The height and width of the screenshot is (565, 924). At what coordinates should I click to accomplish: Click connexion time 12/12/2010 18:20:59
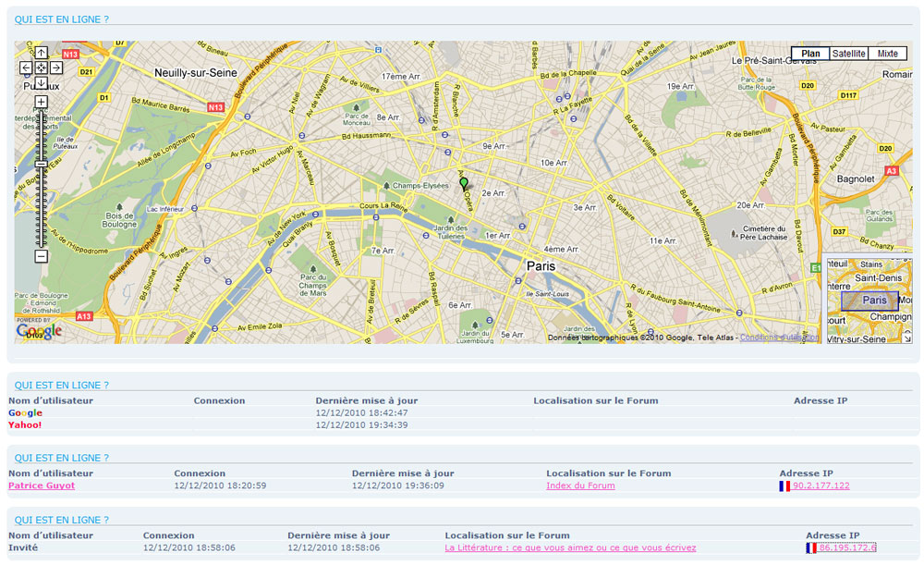[x=220, y=485]
